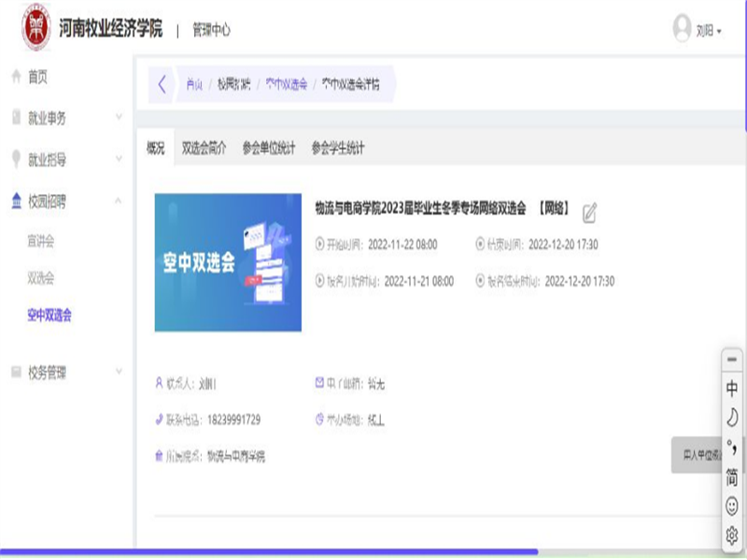Screen dimensions: 747x560
Task: Switch to the 参会单位统计 tab
Action: pyautogui.click(x=268, y=147)
